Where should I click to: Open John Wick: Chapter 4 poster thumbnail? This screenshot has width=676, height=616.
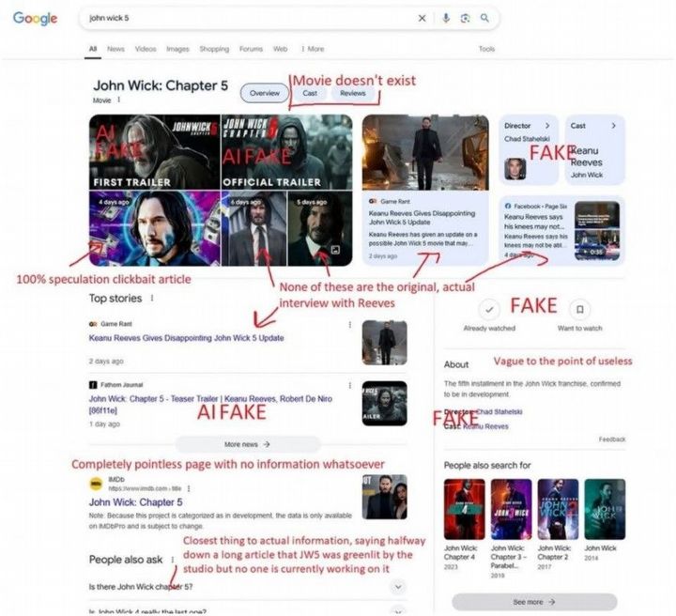coord(465,509)
